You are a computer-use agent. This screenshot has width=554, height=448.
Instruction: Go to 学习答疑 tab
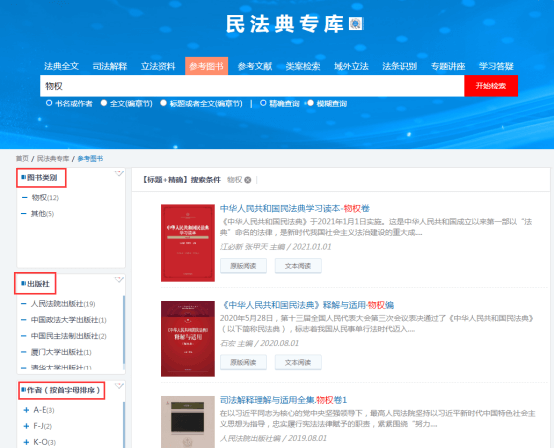pos(496,66)
